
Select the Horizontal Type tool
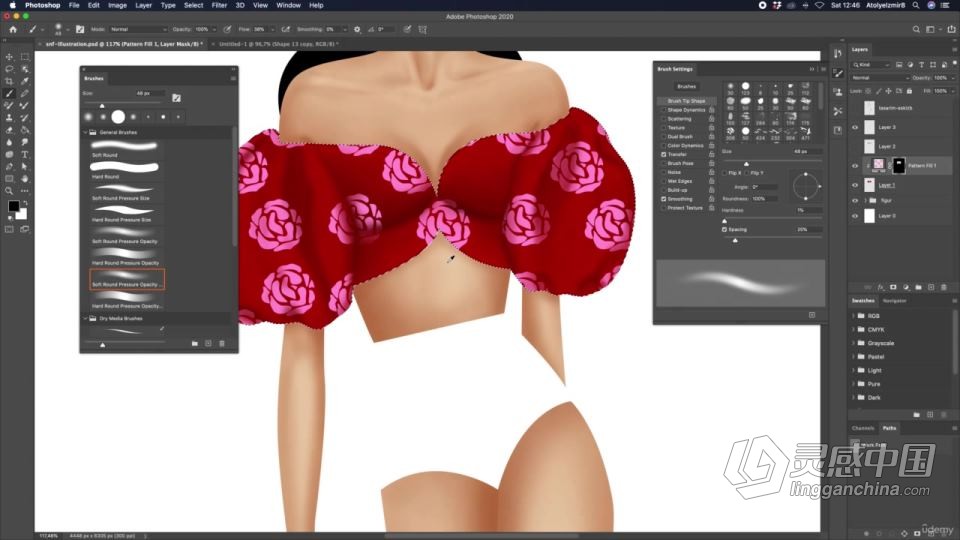tap(25, 154)
